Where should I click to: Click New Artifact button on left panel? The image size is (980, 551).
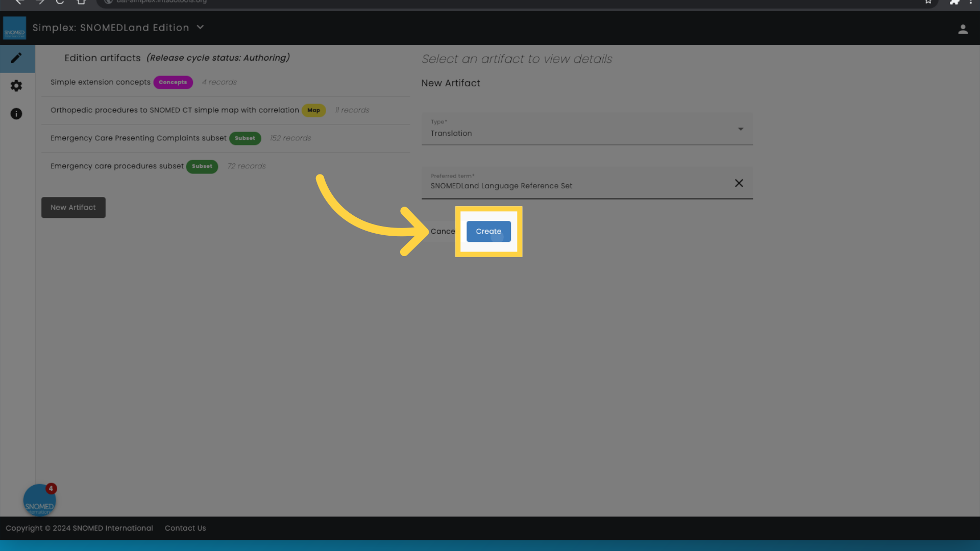(72, 207)
